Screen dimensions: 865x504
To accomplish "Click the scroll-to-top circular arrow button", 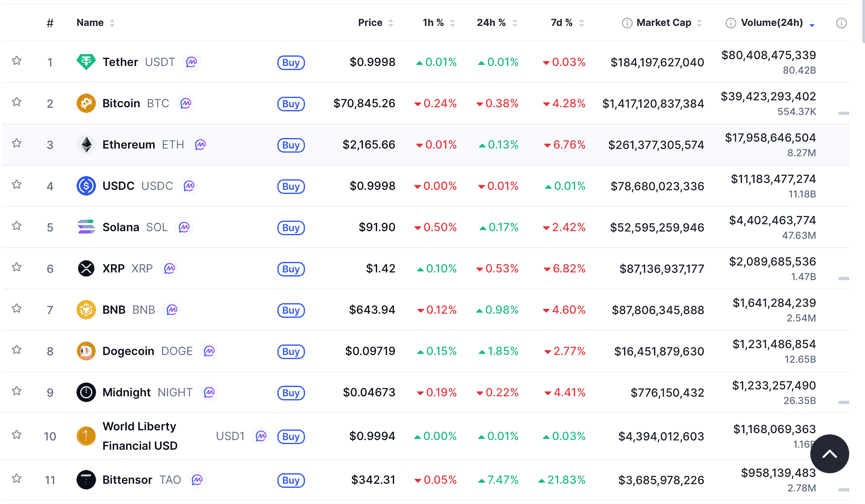I will [x=829, y=453].
